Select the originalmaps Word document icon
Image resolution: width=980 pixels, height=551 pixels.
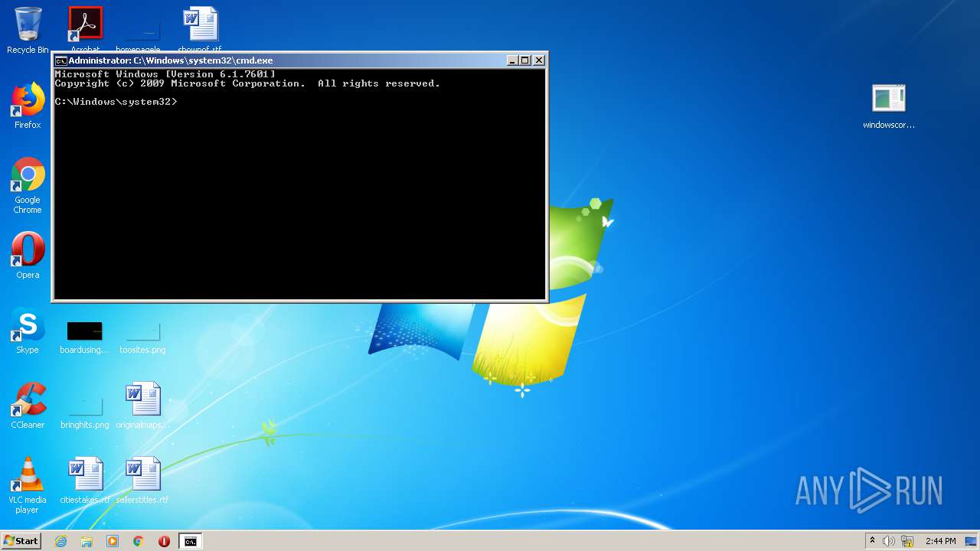pyautogui.click(x=142, y=406)
